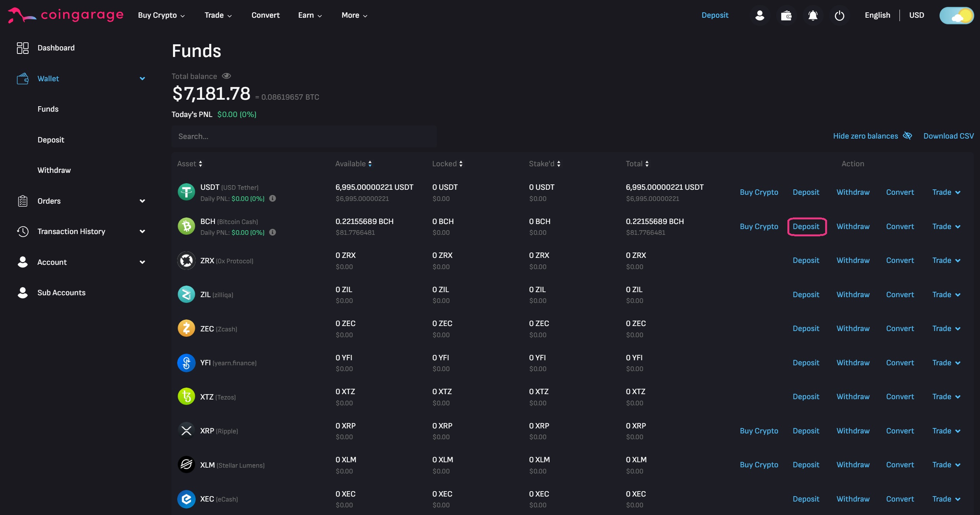Image resolution: width=980 pixels, height=515 pixels.
Task: Click BCH Daily PNL info icon
Action: (x=272, y=232)
